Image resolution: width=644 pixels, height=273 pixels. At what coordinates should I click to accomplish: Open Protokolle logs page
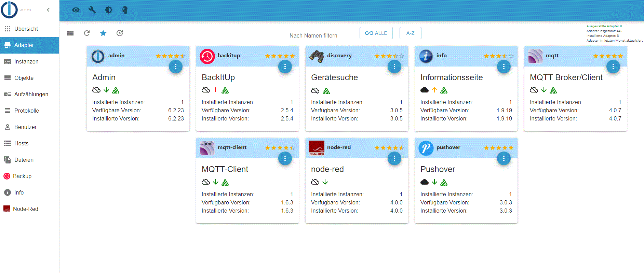29,111
